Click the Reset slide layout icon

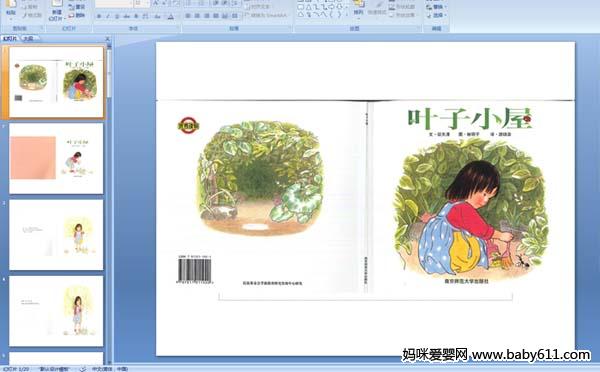[x=77, y=7]
